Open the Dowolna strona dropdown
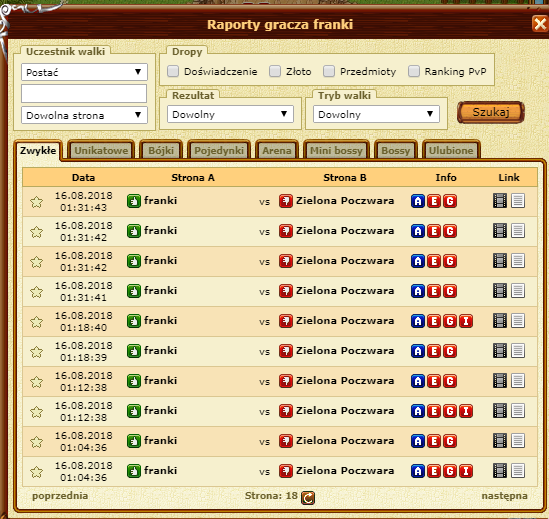Image resolution: width=549 pixels, height=519 pixels. point(84,115)
